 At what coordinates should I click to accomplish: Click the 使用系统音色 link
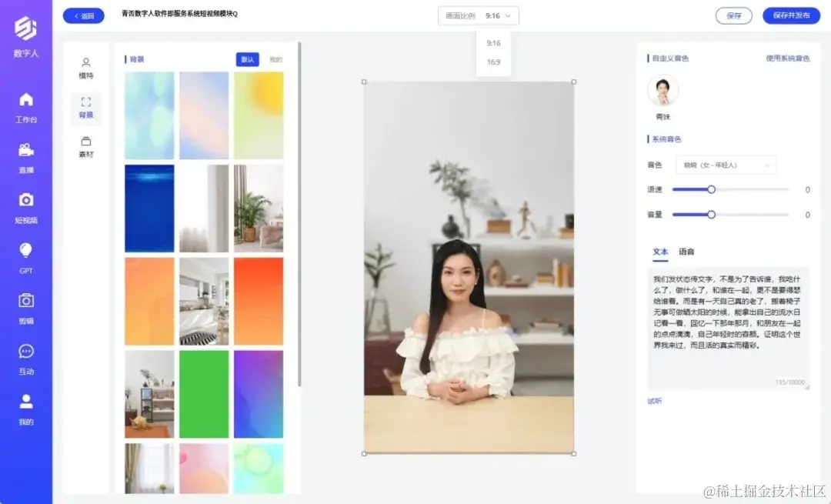pyautogui.click(x=788, y=58)
